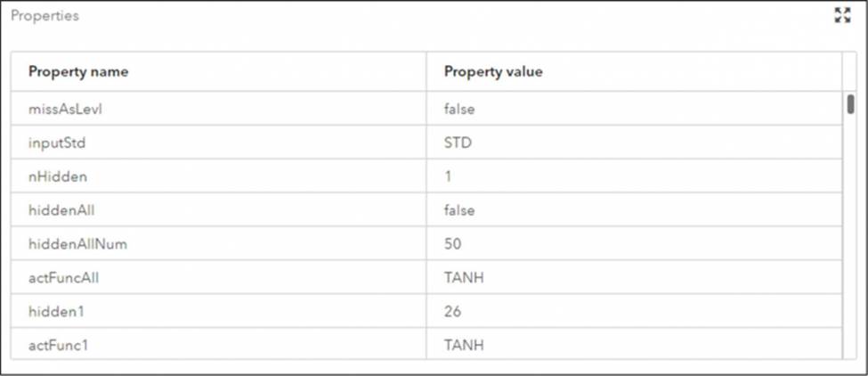Viewport: 868px width, 376px height.
Task: Select the inputStd property name cell
Action: tap(219, 143)
